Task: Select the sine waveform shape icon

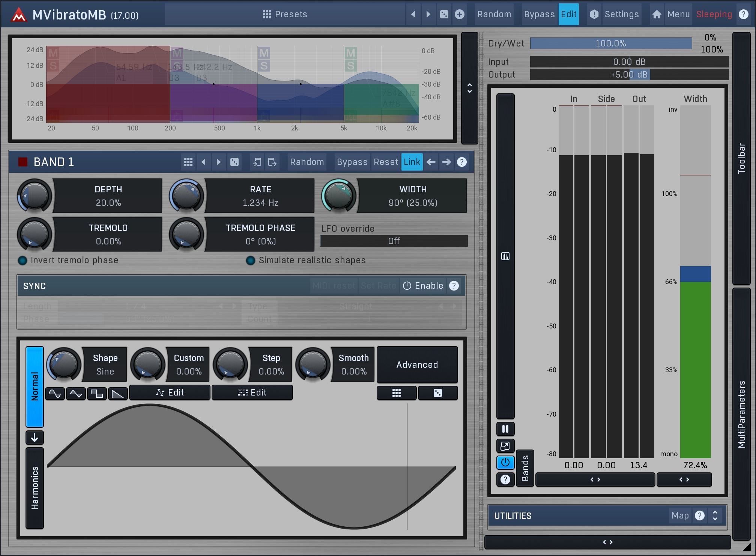Action: [55, 394]
